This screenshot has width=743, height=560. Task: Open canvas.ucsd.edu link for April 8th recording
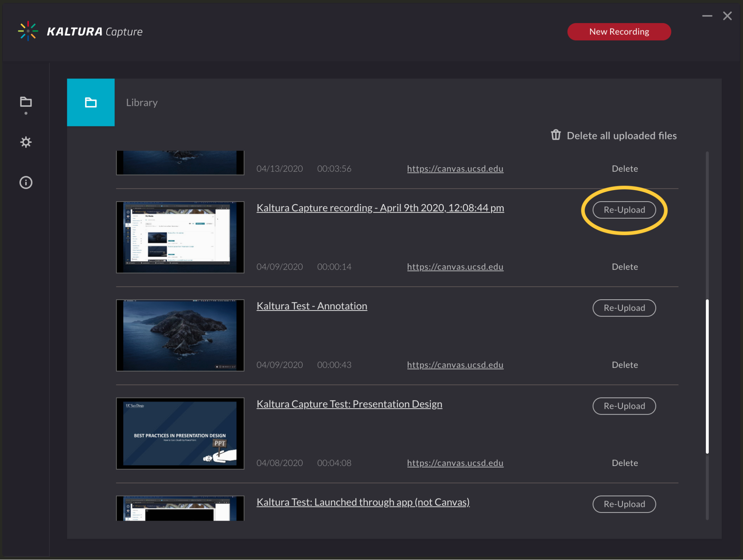click(456, 463)
